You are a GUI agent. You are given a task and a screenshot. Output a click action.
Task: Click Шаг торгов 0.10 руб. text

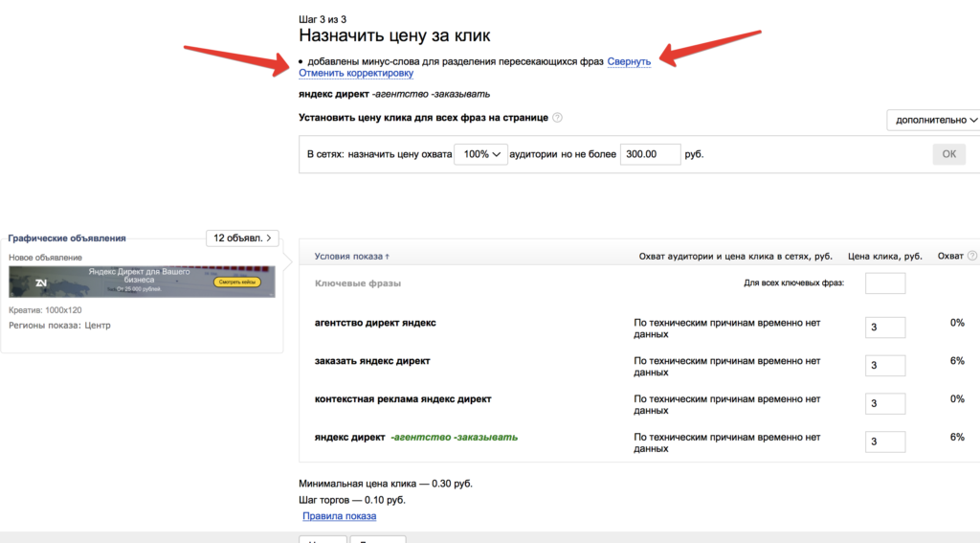(352, 500)
